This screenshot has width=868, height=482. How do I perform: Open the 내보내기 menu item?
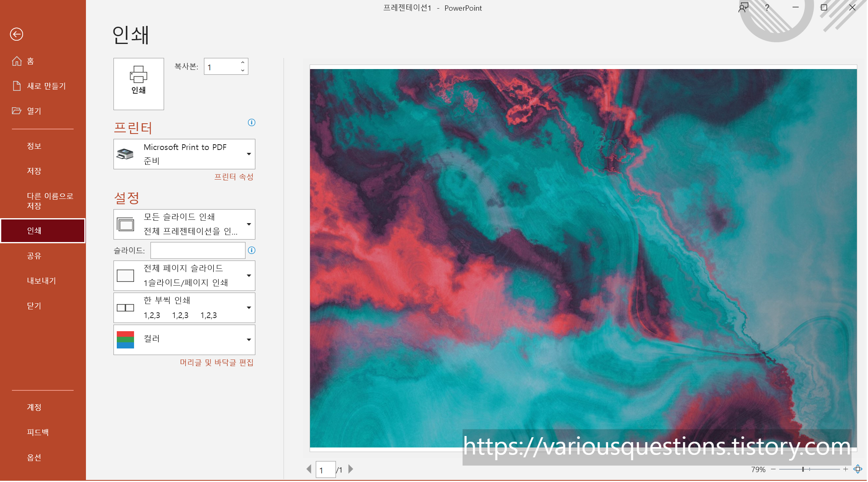(x=41, y=281)
